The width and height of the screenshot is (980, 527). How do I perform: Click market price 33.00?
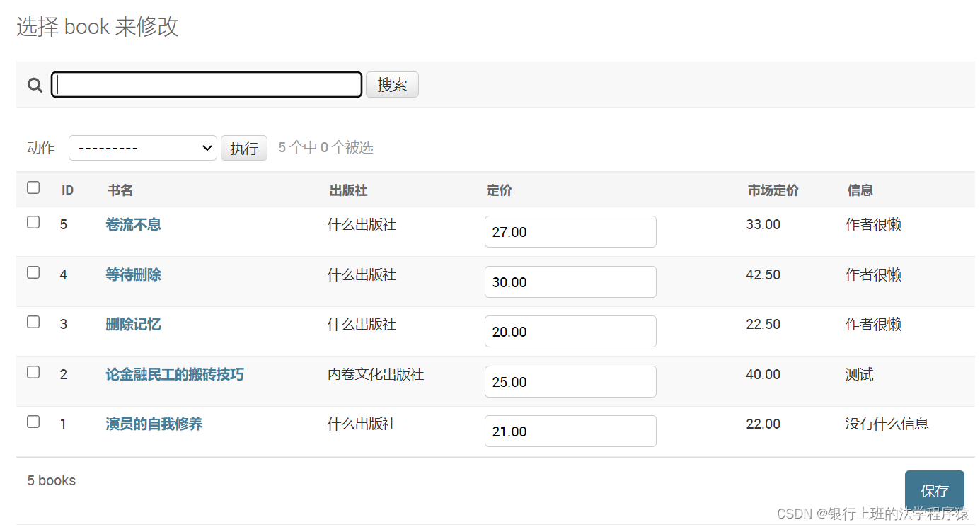coord(763,225)
